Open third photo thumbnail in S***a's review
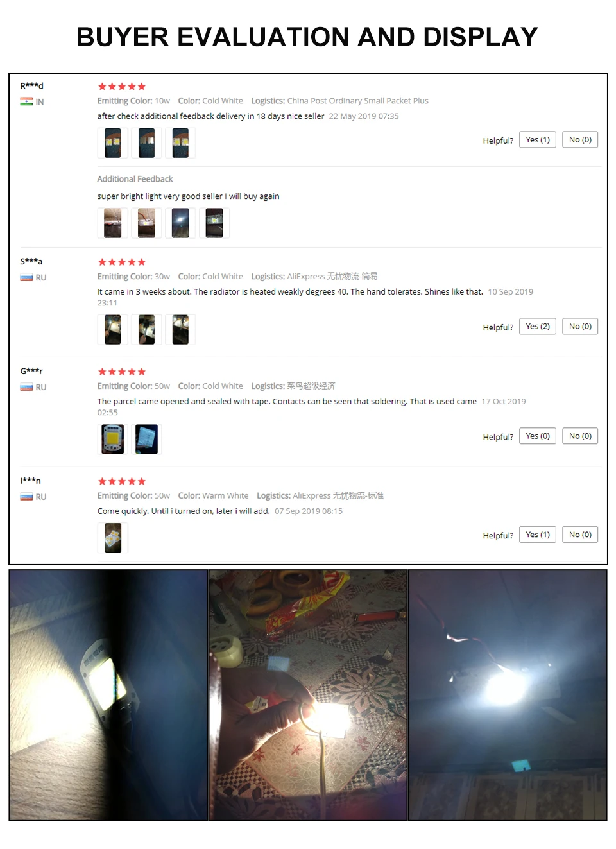The height and width of the screenshot is (849, 616). tap(180, 329)
